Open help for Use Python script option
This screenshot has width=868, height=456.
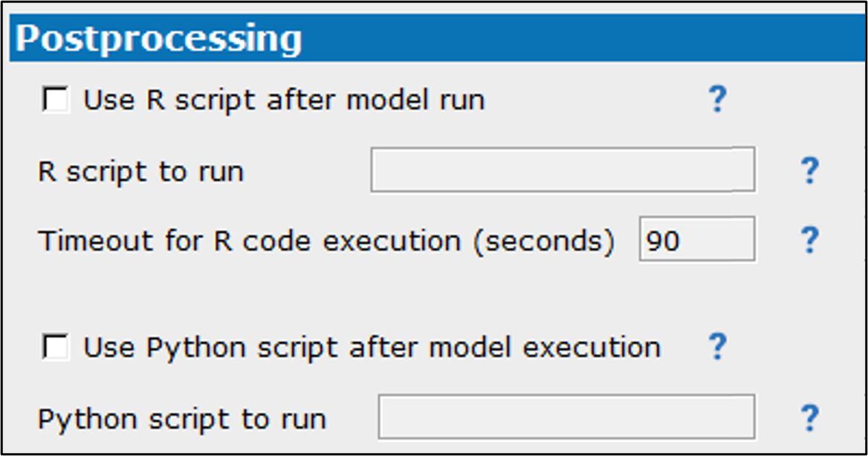tap(717, 347)
